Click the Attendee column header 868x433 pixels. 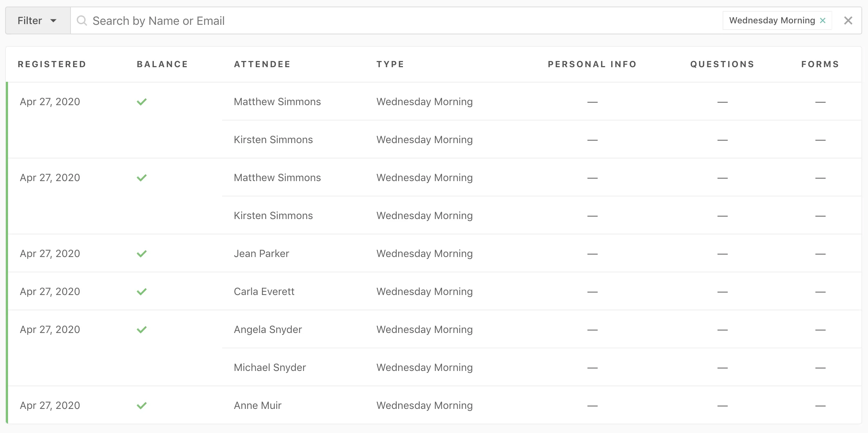[x=262, y=64]
